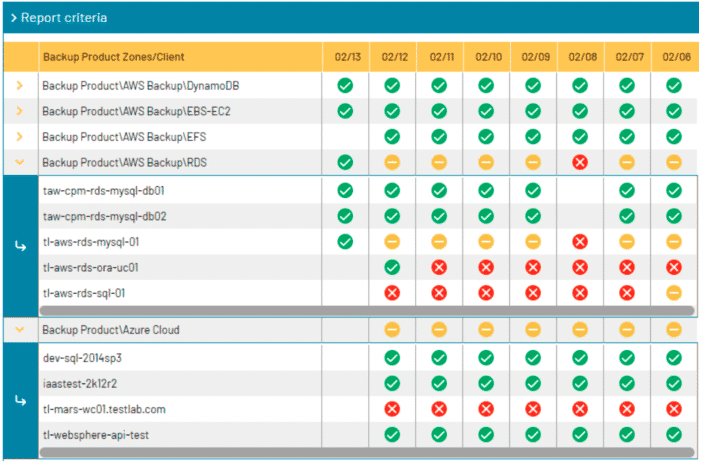The image size is (702, 464).
Task: Click the RDS failure icon for 02/08
Action: pyautogui.click(x=580, y=162)
